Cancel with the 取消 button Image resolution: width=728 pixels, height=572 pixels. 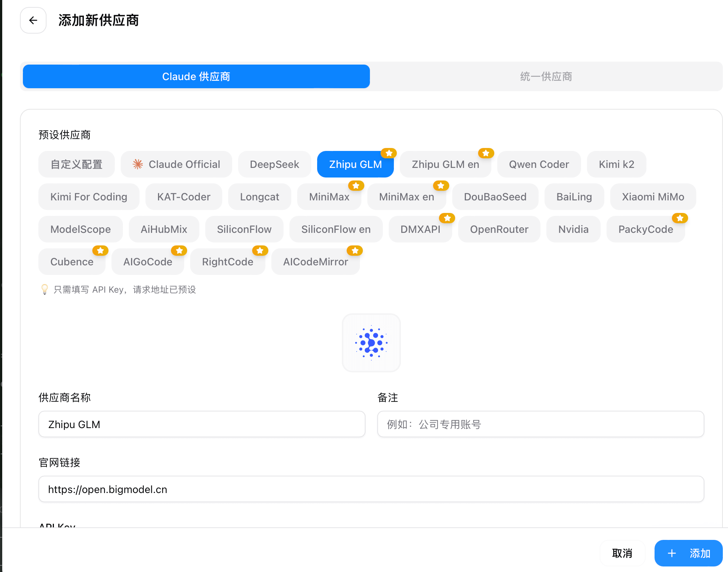[x=622, y=553]
